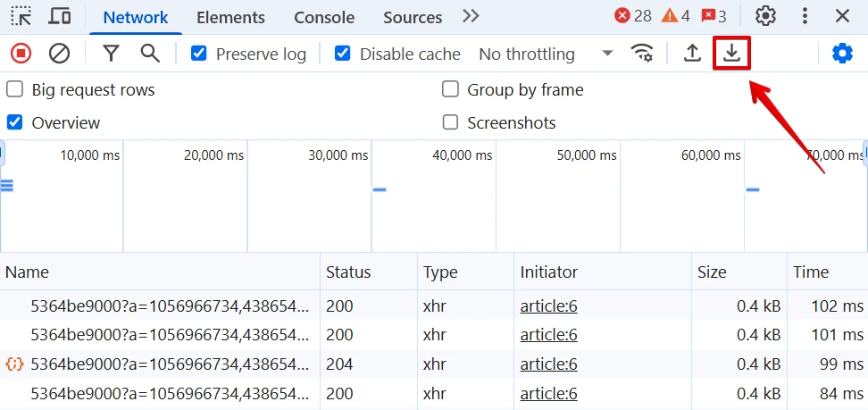Image resolution: width=868 pixels, height=410 pixels.
Task: Clear the network log
Action: tap(59, 54)
